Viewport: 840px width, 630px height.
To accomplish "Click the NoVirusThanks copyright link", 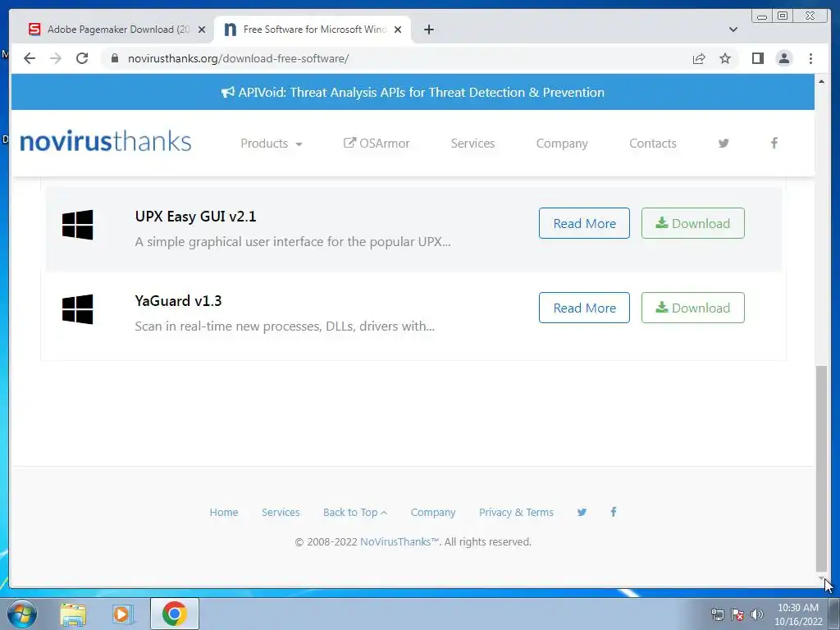I will [399, 541].
